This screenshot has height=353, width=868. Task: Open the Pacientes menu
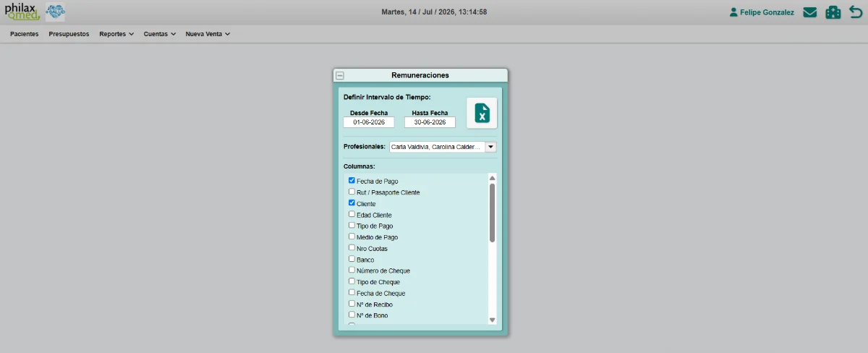point(25,34)
